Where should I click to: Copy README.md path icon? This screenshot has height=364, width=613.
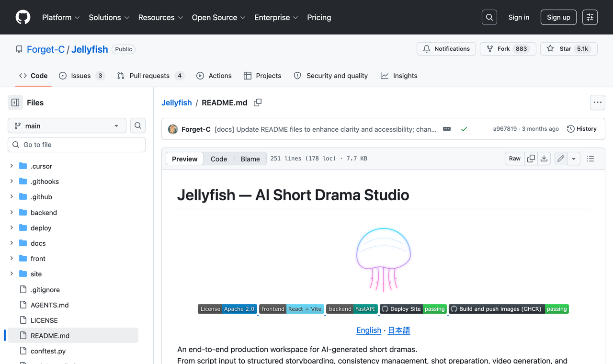[x=258, y=102]
